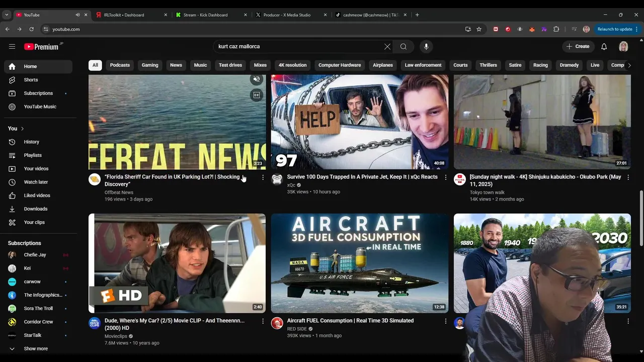Show next category chips arrow
Viewport: 644px width, 362px height.
coord(629,65)
